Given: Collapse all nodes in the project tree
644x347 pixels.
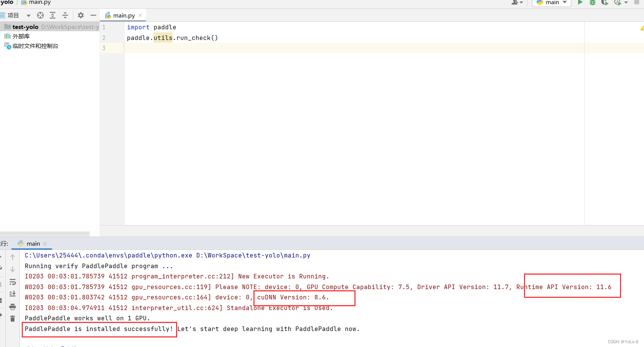Looking at the screenshot, I should (x=65, y=15).
